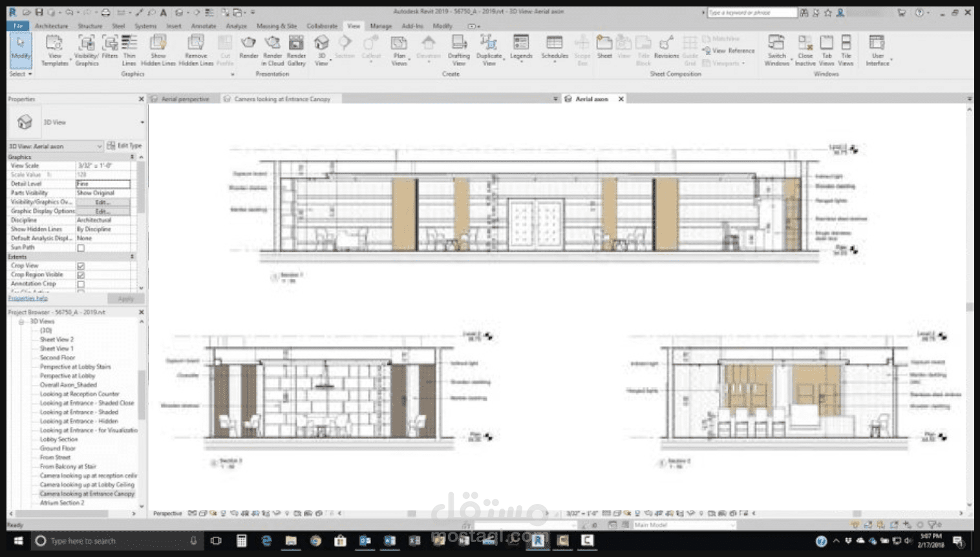The image size is (980, 557).
Task: Open the Switch Windows tool
Action: tap(776, 50)
